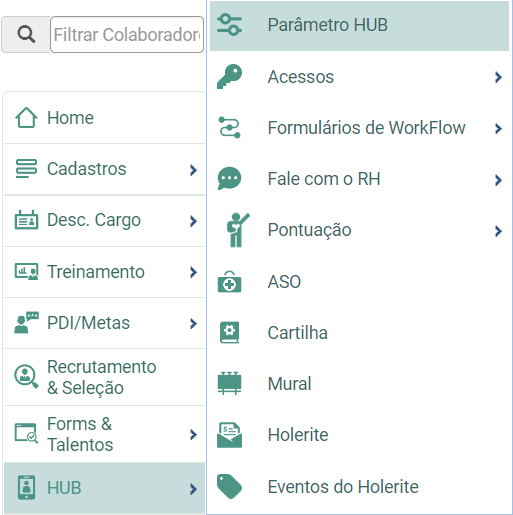Click the Holerite envelope icon
The width and height of the screenshot is (513, 515).
coord(229,435)
